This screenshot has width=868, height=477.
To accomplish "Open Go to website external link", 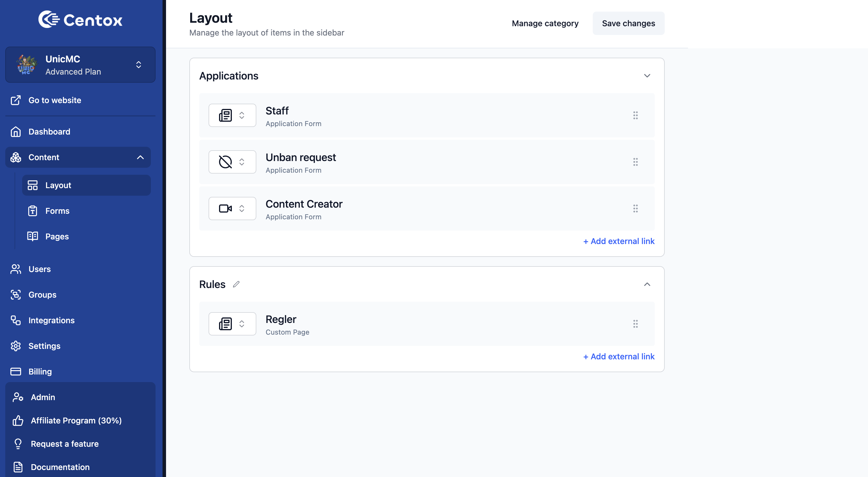I will [x=54, y=100].
